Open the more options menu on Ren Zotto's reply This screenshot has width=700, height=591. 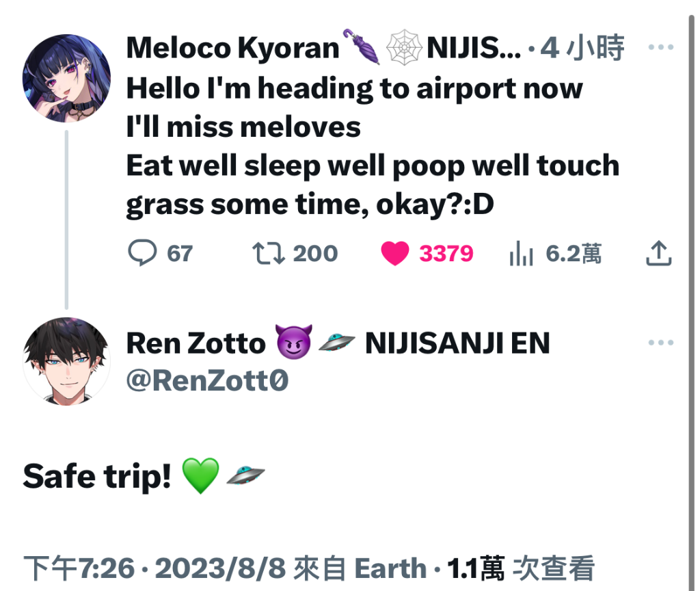(x=661, y=343)
